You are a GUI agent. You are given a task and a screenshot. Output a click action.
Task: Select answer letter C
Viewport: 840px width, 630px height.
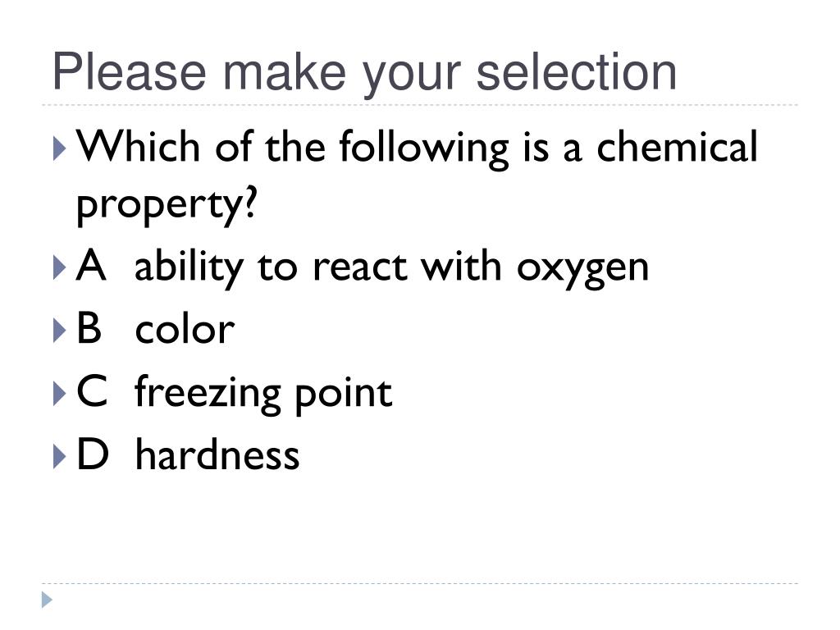point(92,390)
